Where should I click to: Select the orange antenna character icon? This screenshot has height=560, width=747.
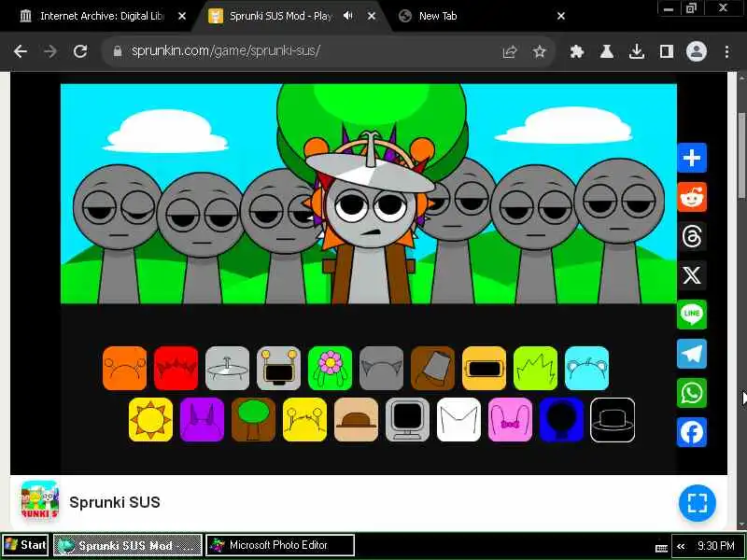125,368
